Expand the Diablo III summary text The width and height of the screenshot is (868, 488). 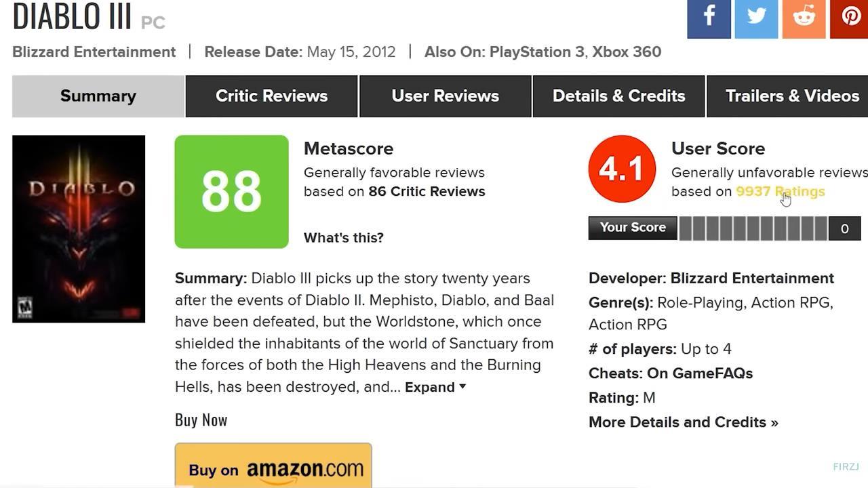(435, 387)
